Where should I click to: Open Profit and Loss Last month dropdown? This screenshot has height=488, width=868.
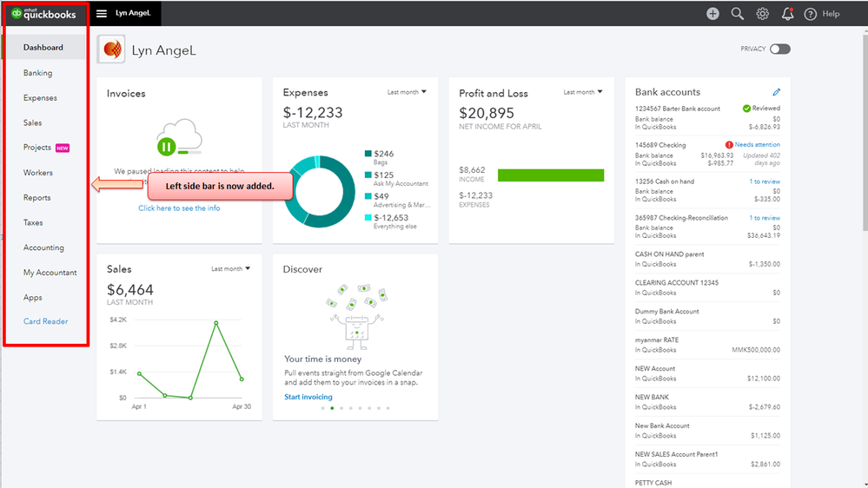(582, 92)
